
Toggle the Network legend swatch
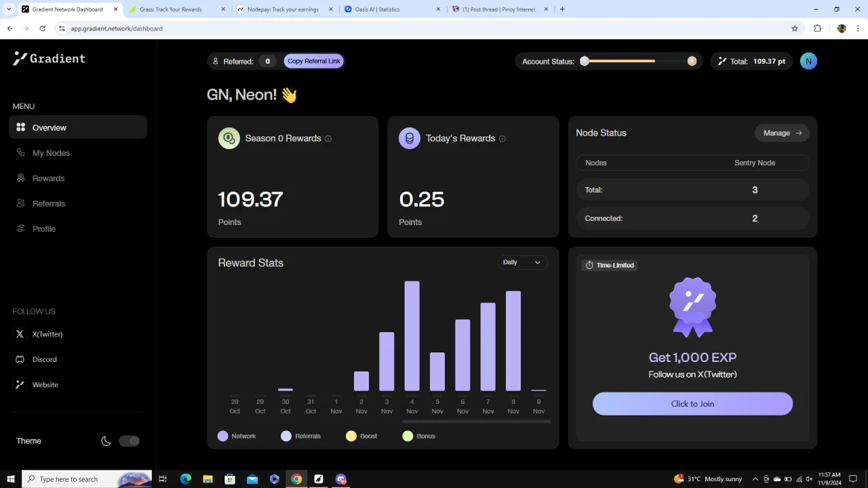coord(223,436)
